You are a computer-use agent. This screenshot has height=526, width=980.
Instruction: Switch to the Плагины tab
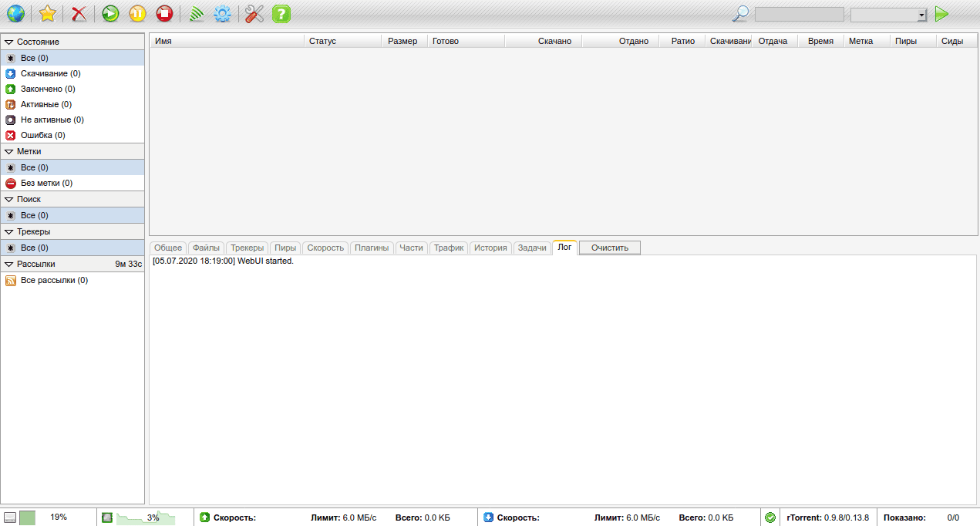(x=372, y=248)
